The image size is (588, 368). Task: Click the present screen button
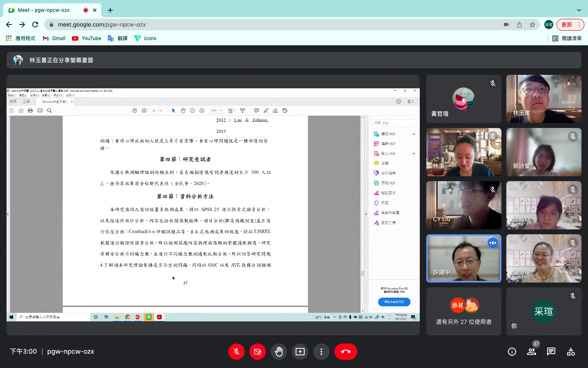[x=300, y=352]
